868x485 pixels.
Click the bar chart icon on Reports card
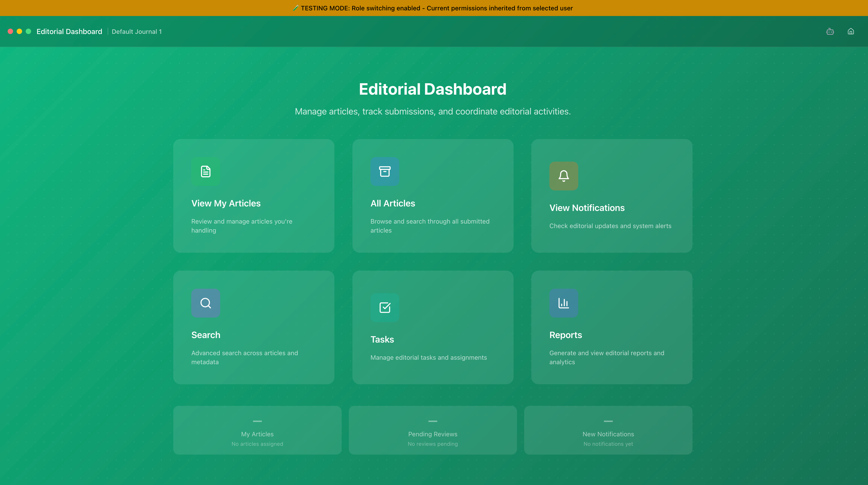pos(564,303)
